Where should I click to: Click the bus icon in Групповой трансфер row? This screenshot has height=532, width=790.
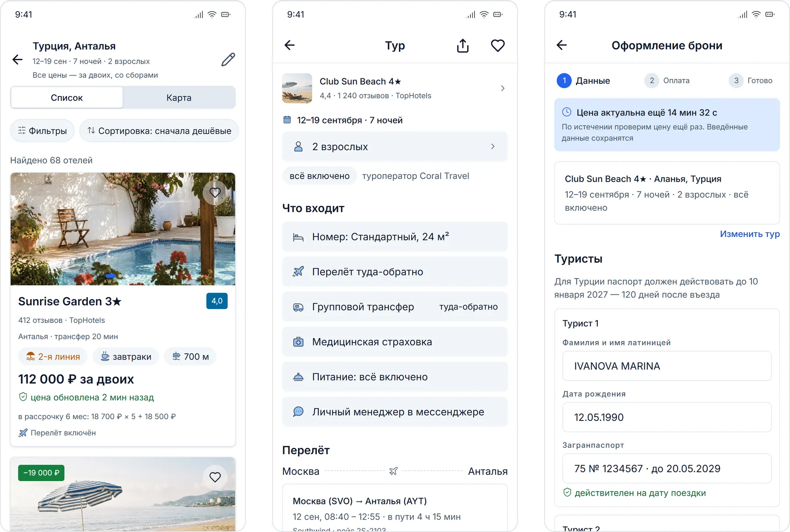pos(298,307)
